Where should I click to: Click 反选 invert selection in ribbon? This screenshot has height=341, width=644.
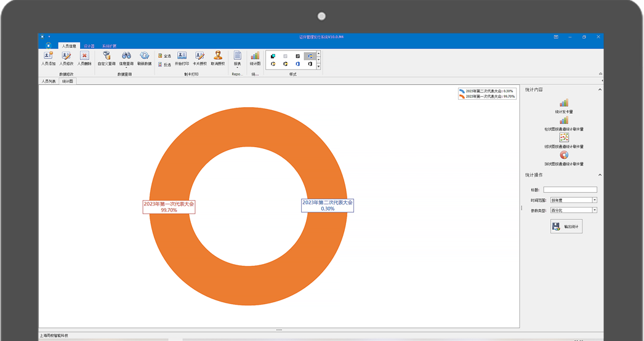pyautogui.click(x=164, y=65)
